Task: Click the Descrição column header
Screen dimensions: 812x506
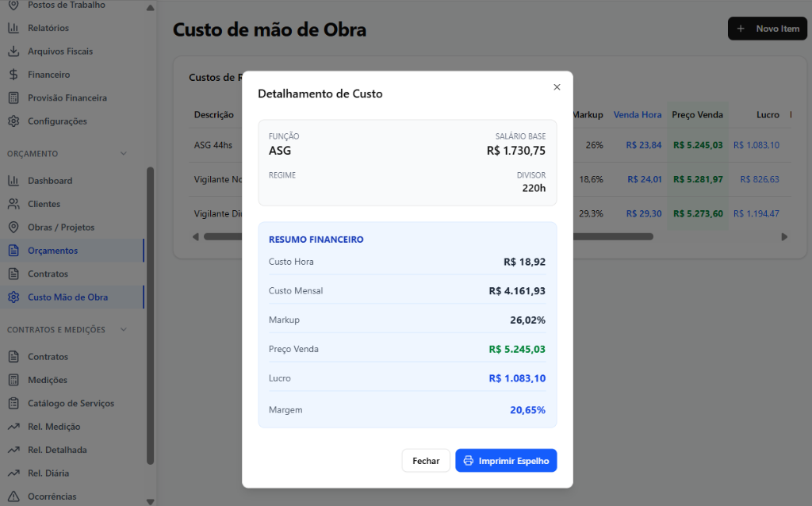Action: [214, 115]
